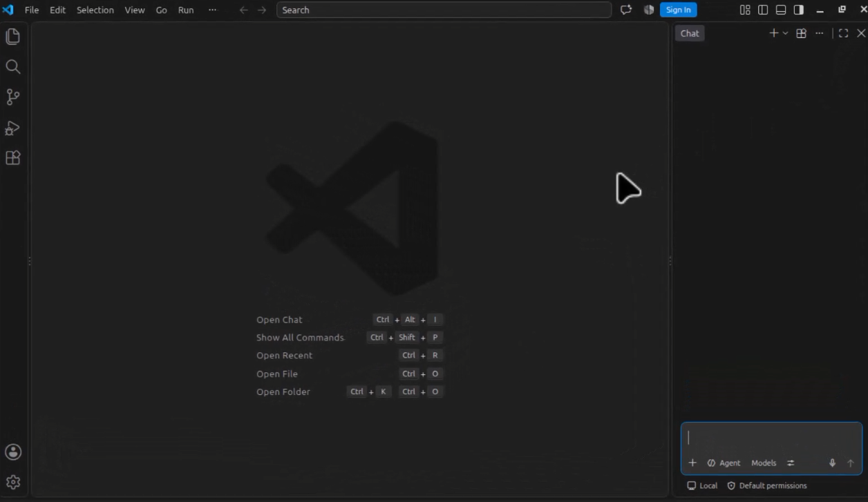This screenshot has width=868, height=502.
Task: Go back with the left arrow
Action: (243, 10)
